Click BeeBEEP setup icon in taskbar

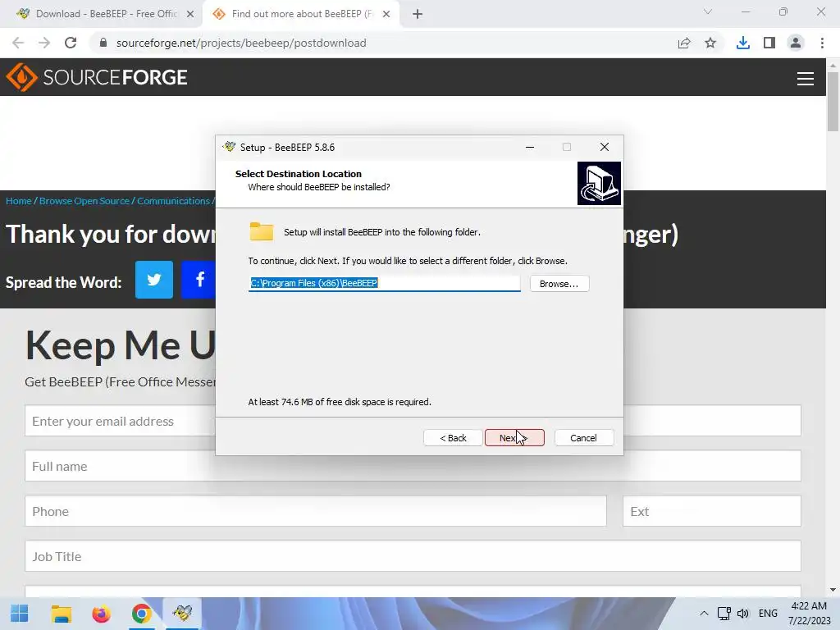(x=183, y=614)
